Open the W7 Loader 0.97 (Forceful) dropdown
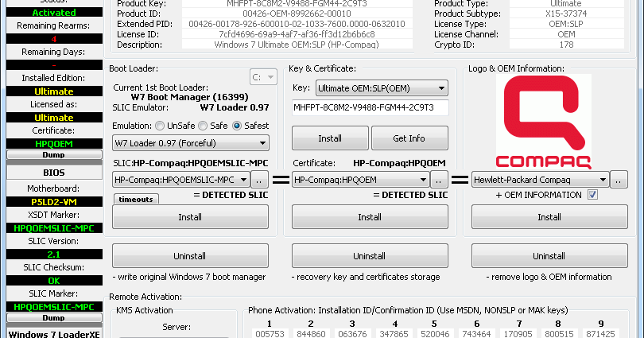The image size is (644, 338). coord(191,143)
